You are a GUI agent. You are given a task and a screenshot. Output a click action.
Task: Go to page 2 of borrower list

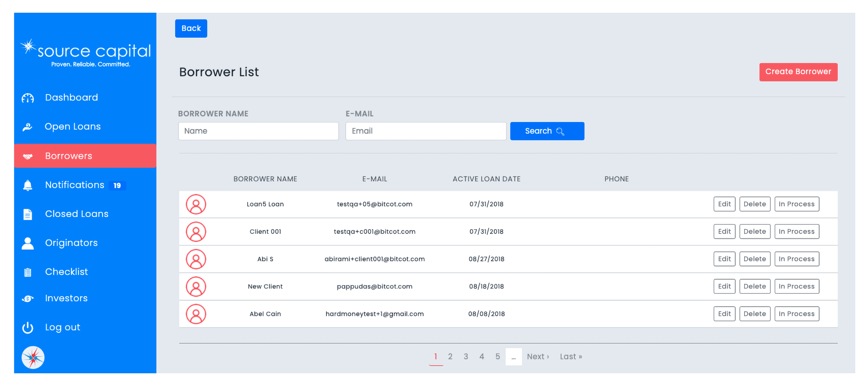tap(450, 357)
